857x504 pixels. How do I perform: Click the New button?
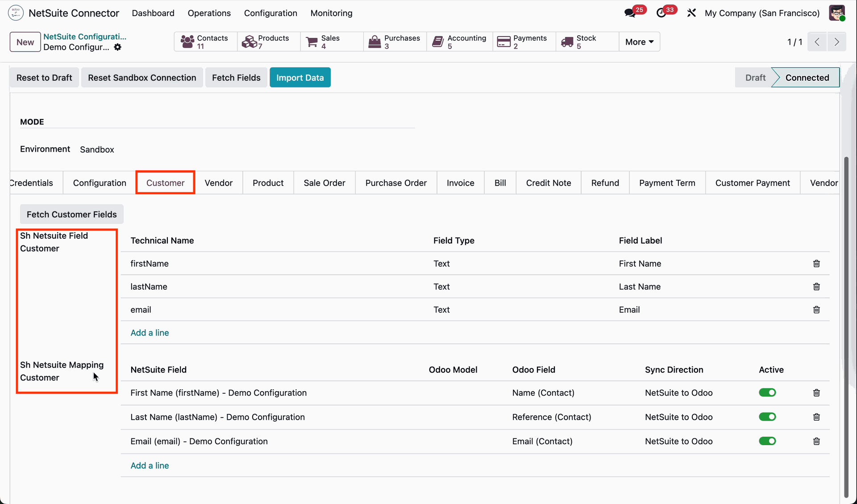[25, 42]
